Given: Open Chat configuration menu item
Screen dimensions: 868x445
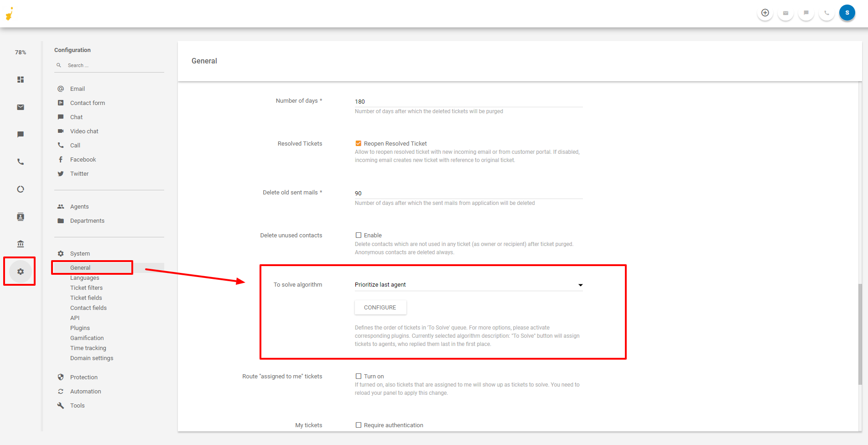Looking at the screenshot, I should point(76,117).
